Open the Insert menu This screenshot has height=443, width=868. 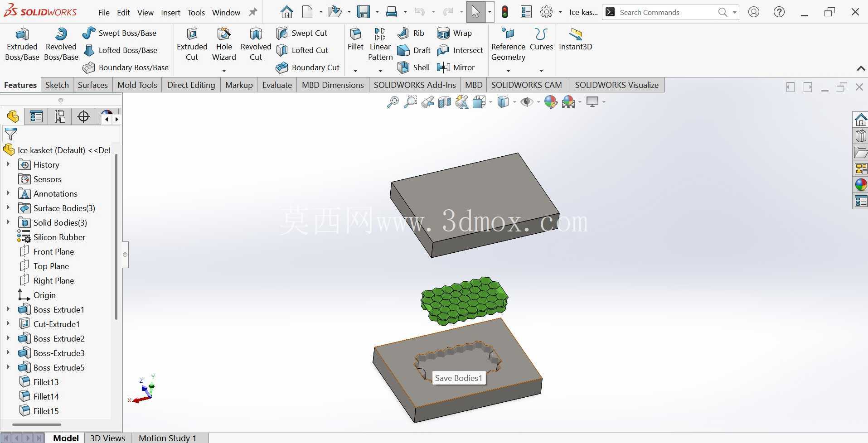coord(170,13)
